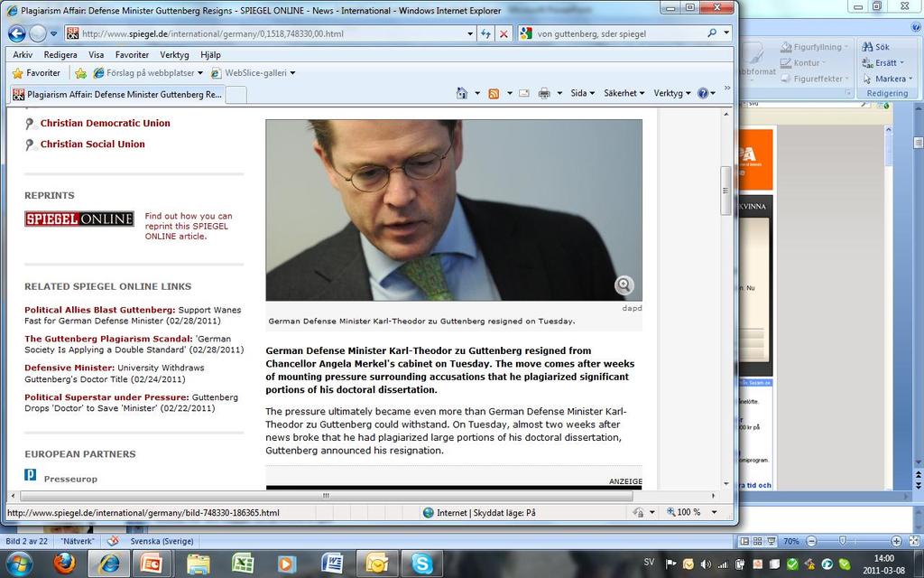Viewport: 924px width, 578px height.
Task: Open the Verktyg command bar dropdown
Action: tap(671, 93)
